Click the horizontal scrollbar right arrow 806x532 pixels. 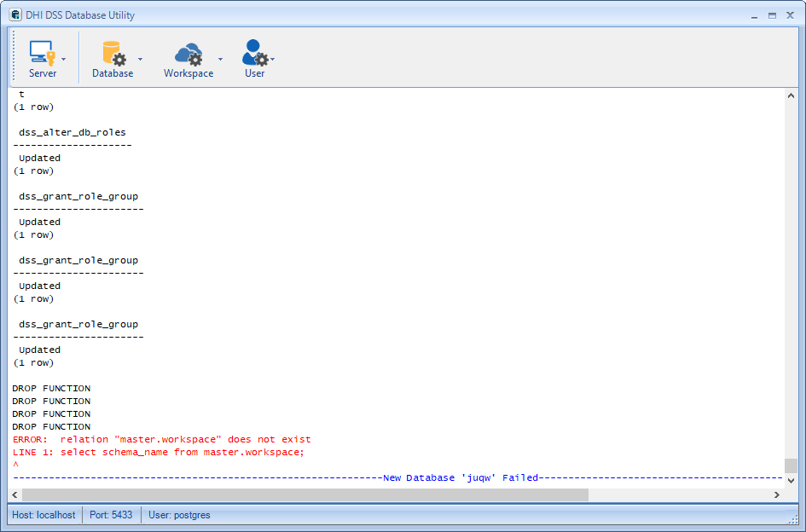click(777, 494)
